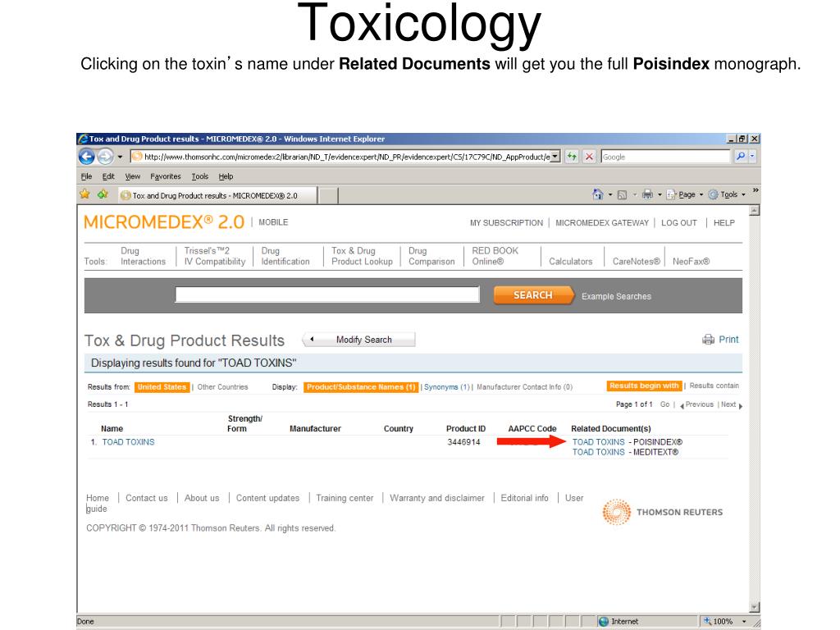The height and width of the screenshot is (630, 840).
Task: Open NeoFax tool
Action: coord(691,262)
